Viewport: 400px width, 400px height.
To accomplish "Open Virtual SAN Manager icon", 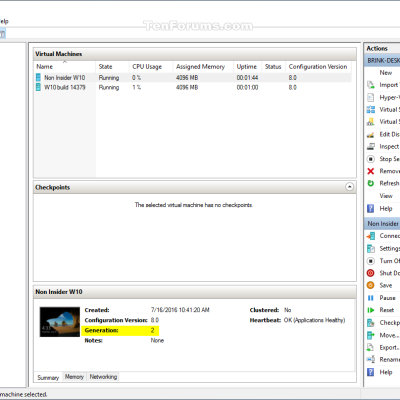I will click(371, 122).
